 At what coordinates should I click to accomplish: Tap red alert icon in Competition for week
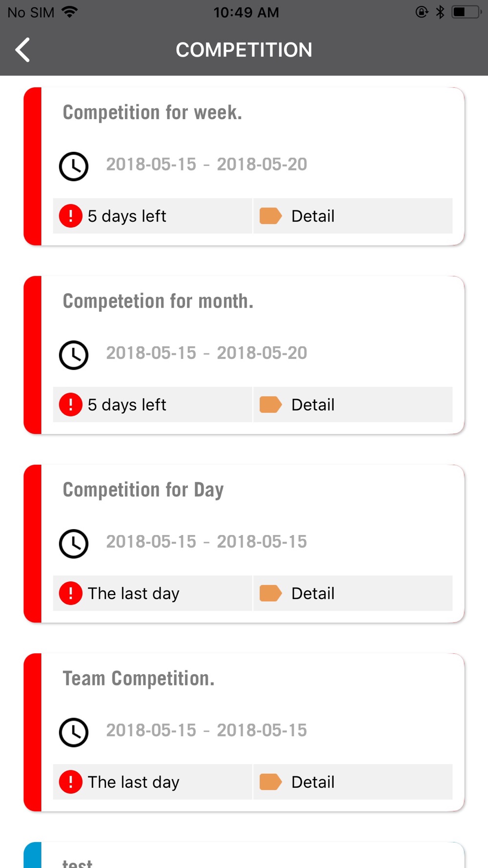click(x=71, y=216)
